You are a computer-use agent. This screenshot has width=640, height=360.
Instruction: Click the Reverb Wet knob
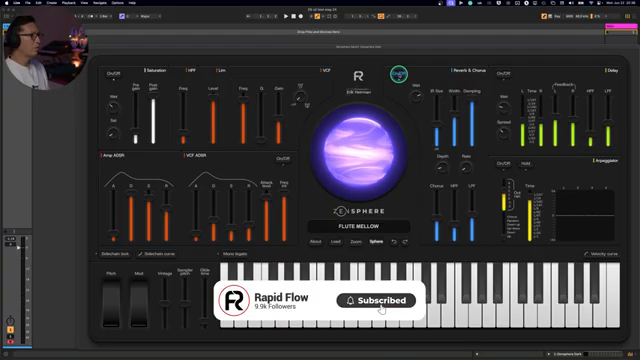(x=416, y=96)
